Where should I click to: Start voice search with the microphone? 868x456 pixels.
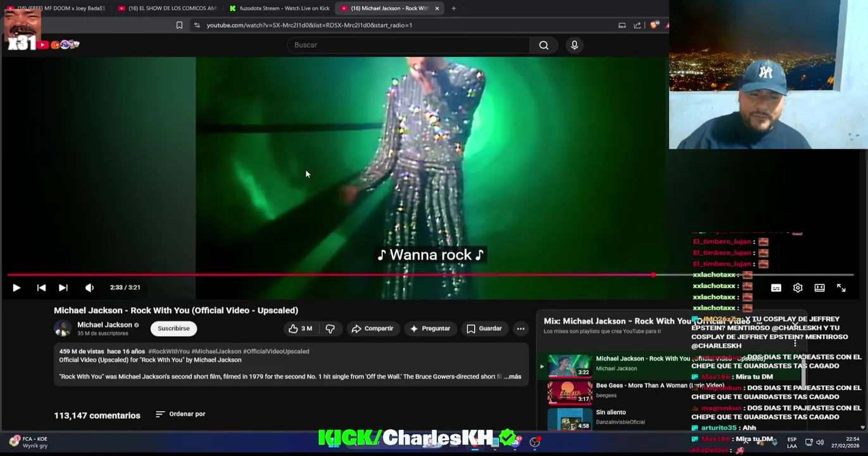tap(574, 45)
